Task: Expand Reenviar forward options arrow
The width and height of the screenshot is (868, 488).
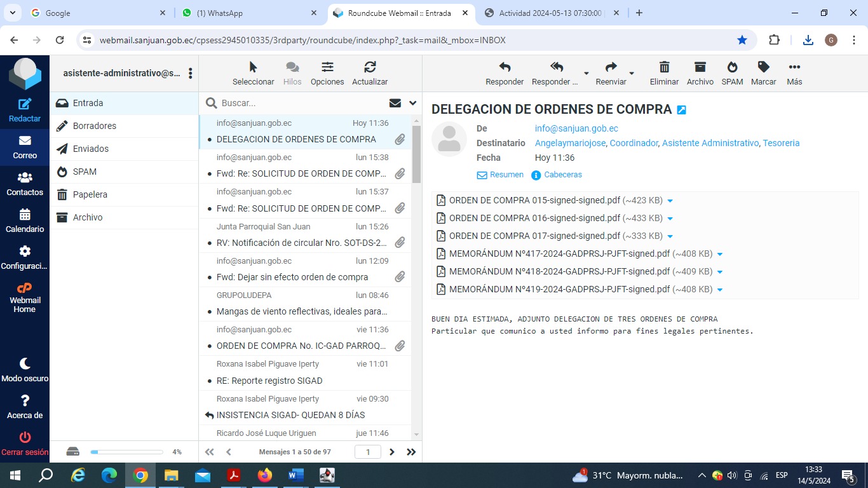Action: 632,73
